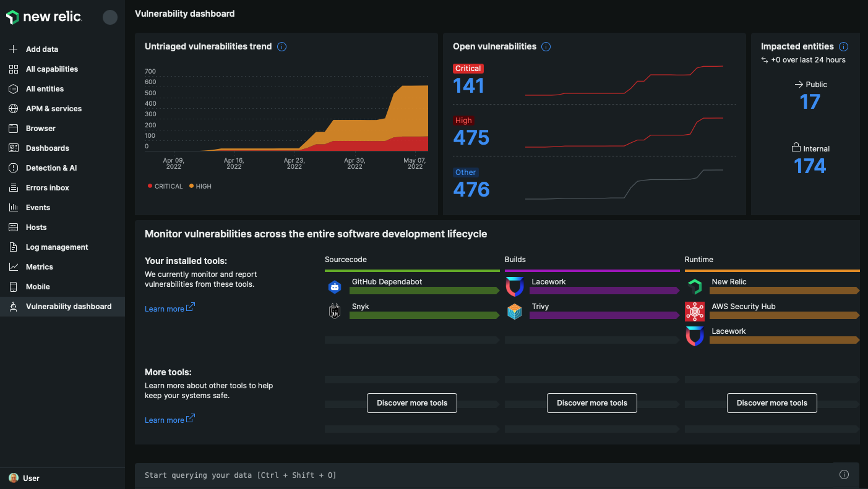Viewport: 868px width, 489px height.
Task: Click the Untriaged vulnerabilities trend info icon
Action: coord(282,46)
